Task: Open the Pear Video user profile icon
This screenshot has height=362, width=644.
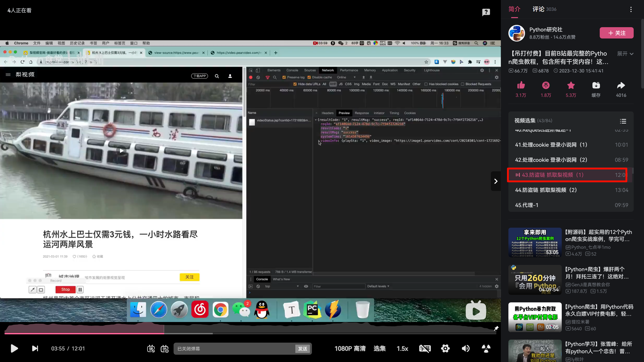Action: pyautogui.click(x=230, y=76)
